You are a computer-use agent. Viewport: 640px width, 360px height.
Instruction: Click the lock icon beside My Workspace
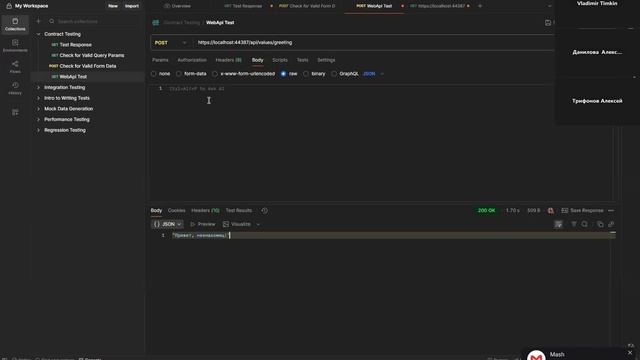[x=9, y=6]
